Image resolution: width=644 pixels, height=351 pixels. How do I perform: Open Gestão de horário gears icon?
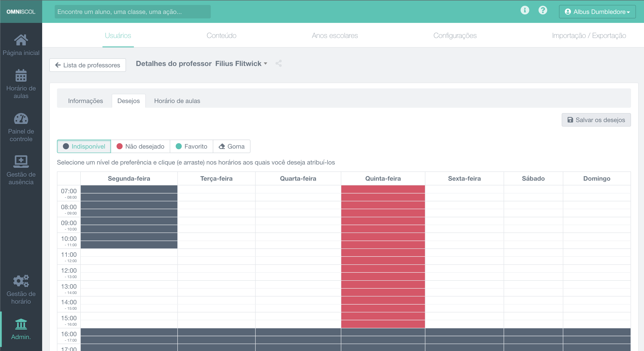21,281
